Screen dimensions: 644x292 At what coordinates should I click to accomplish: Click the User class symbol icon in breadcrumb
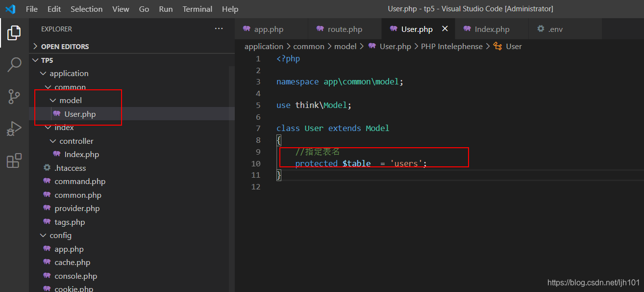pos(498,46)
